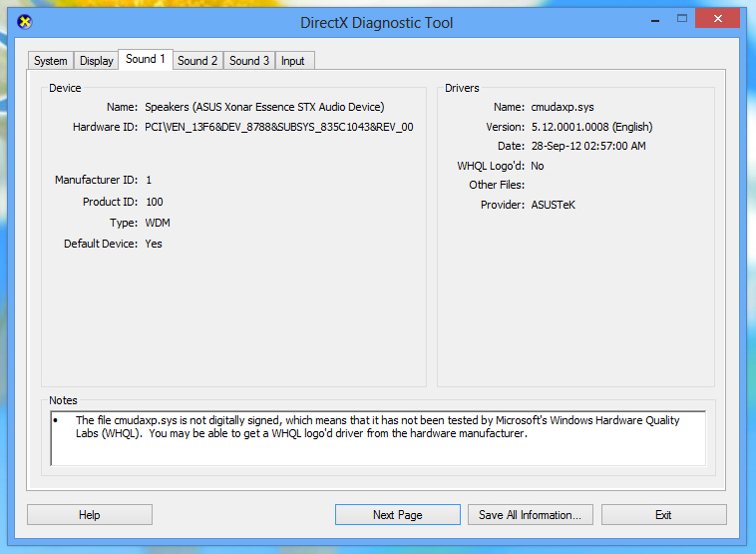Click the Type value 'WDM'
756x554 pixels.
(x=158, y=223)
